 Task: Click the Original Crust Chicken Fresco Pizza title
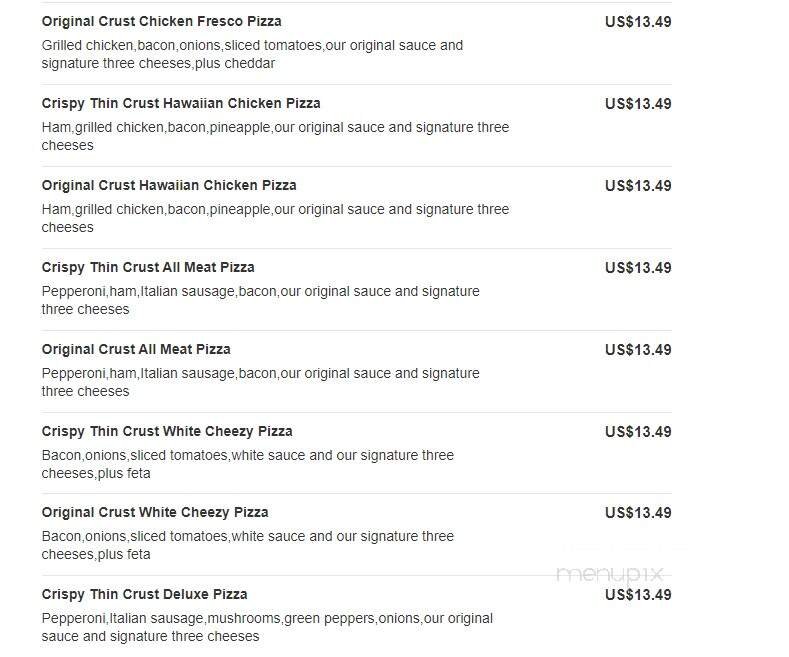161,21
